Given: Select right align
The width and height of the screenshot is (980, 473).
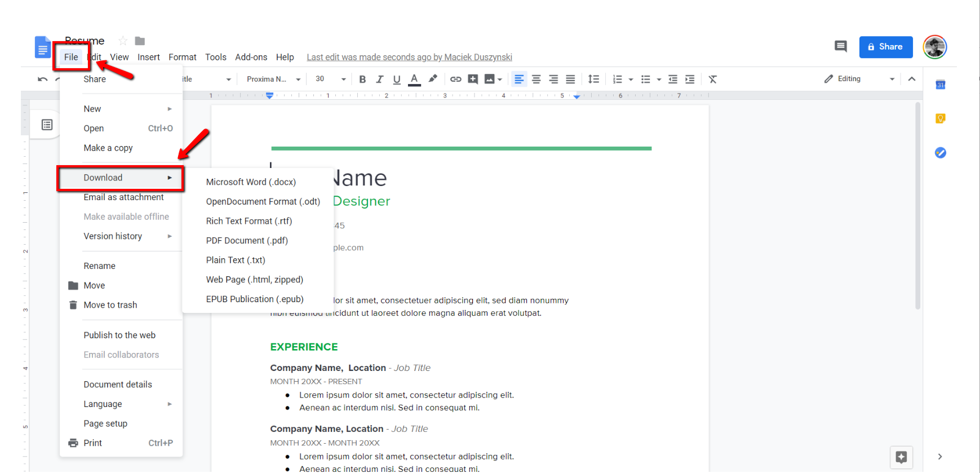Looking at the screenshot, I should click(553, 79).
